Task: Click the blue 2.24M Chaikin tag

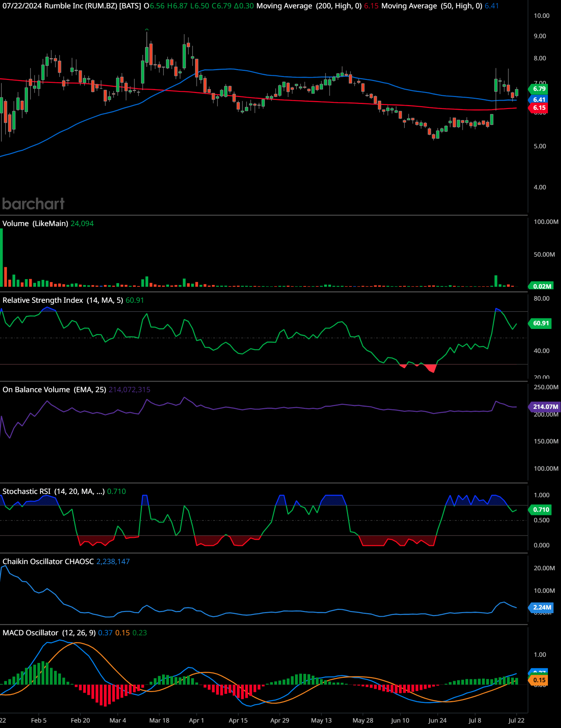Action: [541, 607]
